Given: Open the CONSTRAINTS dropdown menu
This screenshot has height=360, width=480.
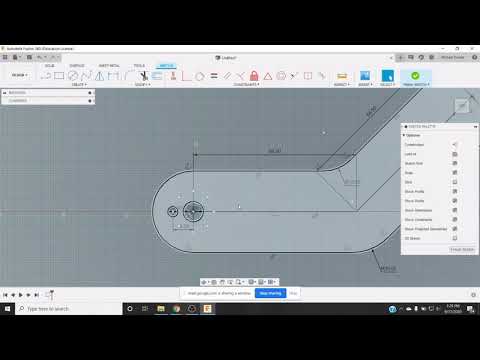Looking at the screenshot, I should click(x=246, y=85).
